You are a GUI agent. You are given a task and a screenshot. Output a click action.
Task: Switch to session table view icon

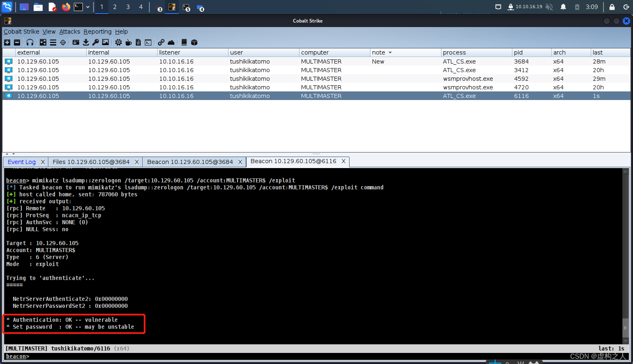(53, 42)
